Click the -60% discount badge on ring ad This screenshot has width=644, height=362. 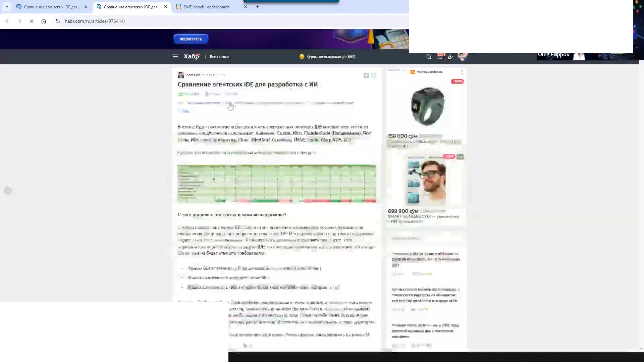[458, 81]
